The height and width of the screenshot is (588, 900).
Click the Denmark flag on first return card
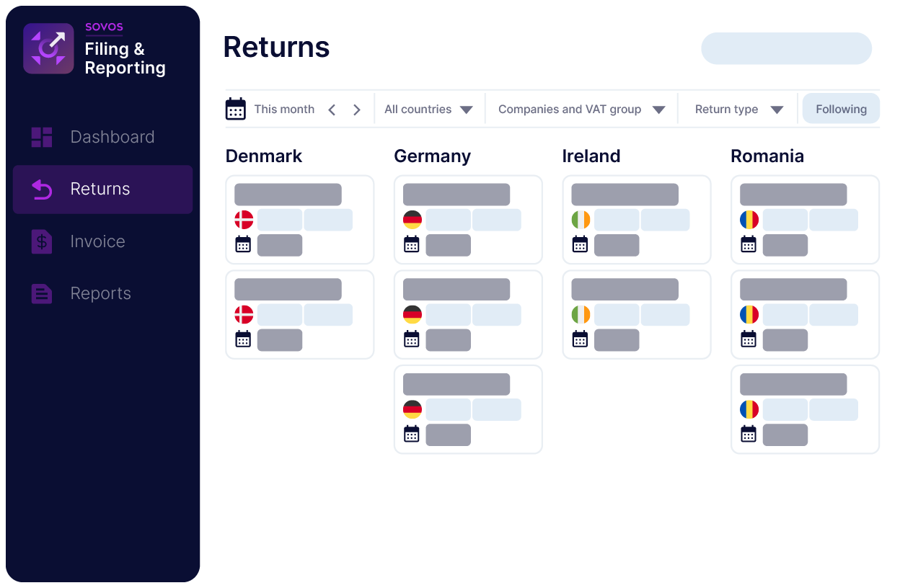(244, 220)
